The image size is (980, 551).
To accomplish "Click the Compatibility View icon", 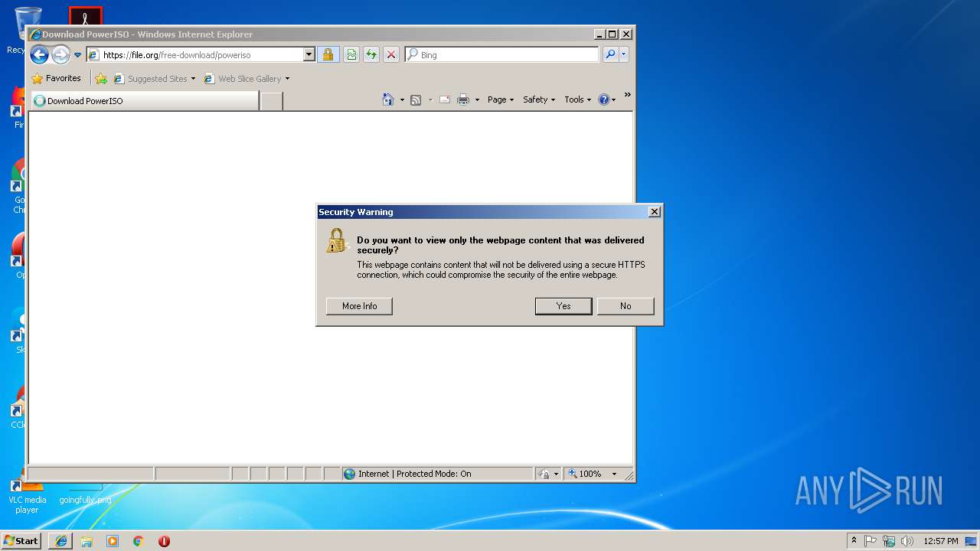I will click(x=351, y=55).
